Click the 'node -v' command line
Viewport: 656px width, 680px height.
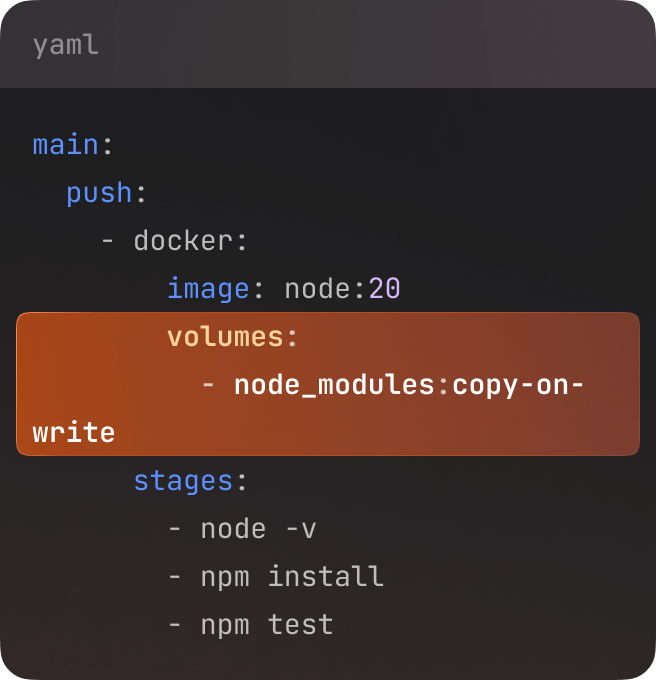tap(258, 529)
